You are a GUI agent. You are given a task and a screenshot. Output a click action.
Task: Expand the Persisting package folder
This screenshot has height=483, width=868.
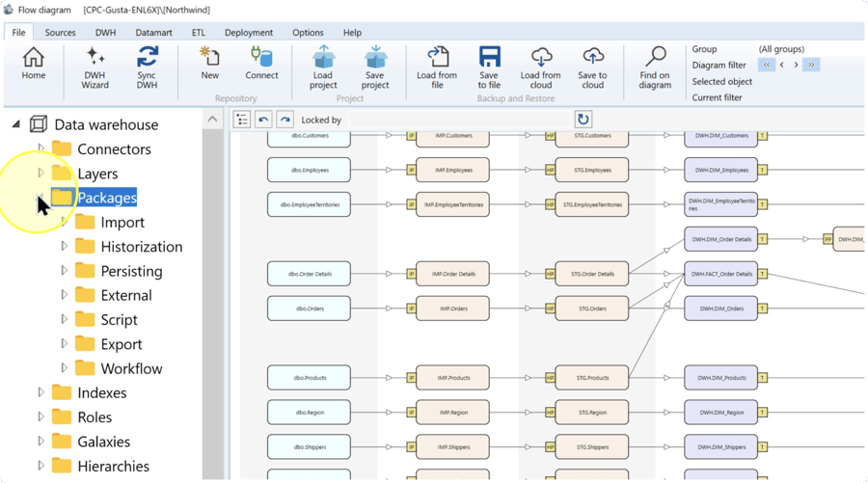[x=65, y=270]
